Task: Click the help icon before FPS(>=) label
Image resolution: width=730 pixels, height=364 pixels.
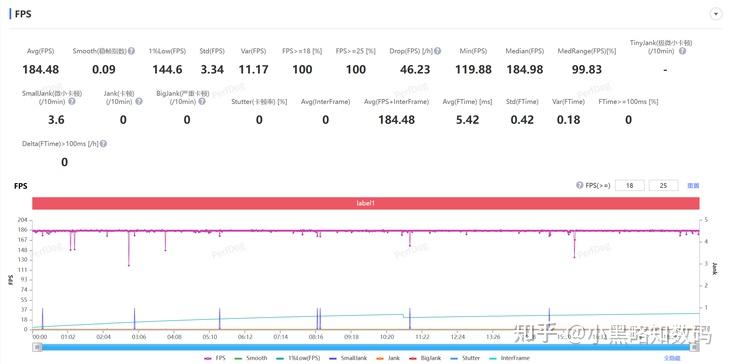Action: [x=580, y=185]
